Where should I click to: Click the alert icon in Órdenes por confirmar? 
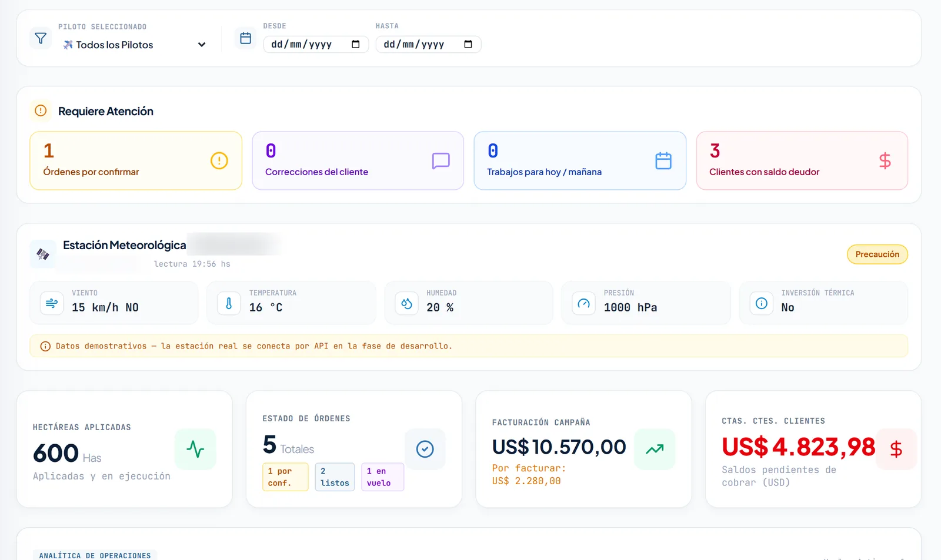pos(219,160)
